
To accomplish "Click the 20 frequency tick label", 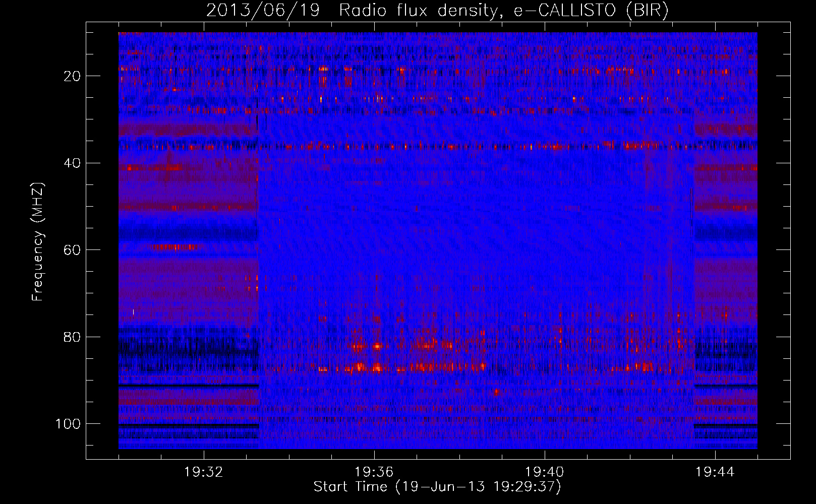I will pyautogui.click(x=73, y=76).
